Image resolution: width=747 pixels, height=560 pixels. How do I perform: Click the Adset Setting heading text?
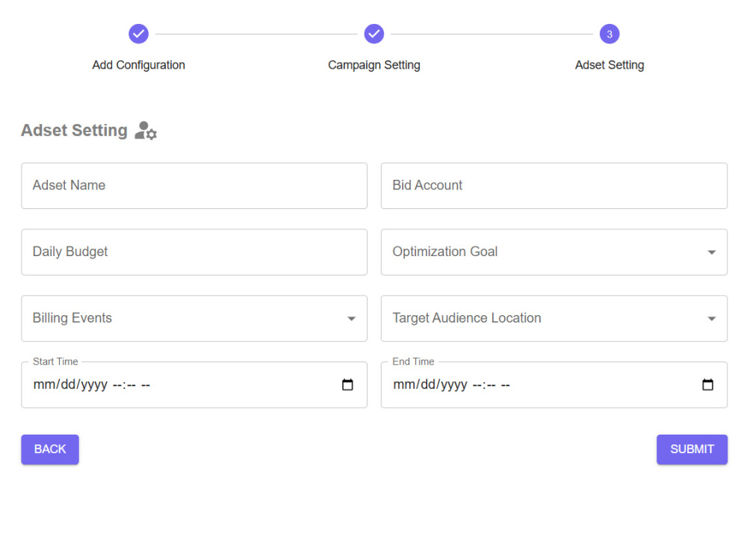coord(74,130)
